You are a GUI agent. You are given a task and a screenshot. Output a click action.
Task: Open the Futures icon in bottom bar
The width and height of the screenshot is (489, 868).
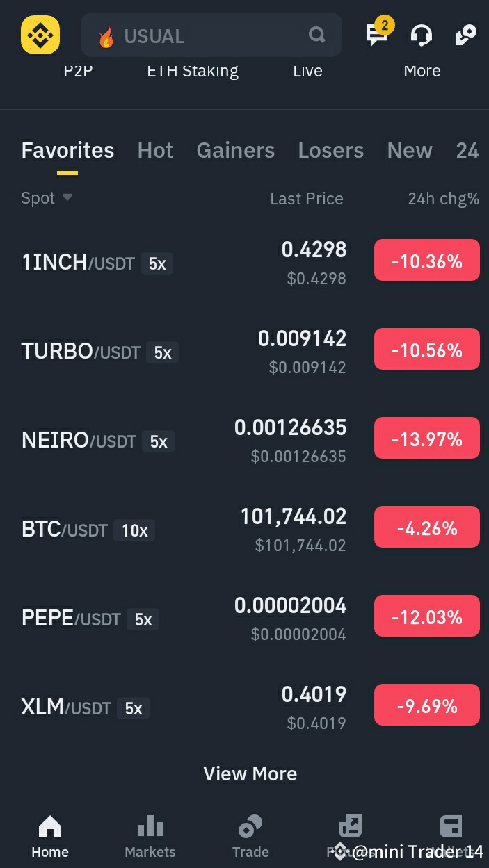pyautogui.click(x=351, y=830)
